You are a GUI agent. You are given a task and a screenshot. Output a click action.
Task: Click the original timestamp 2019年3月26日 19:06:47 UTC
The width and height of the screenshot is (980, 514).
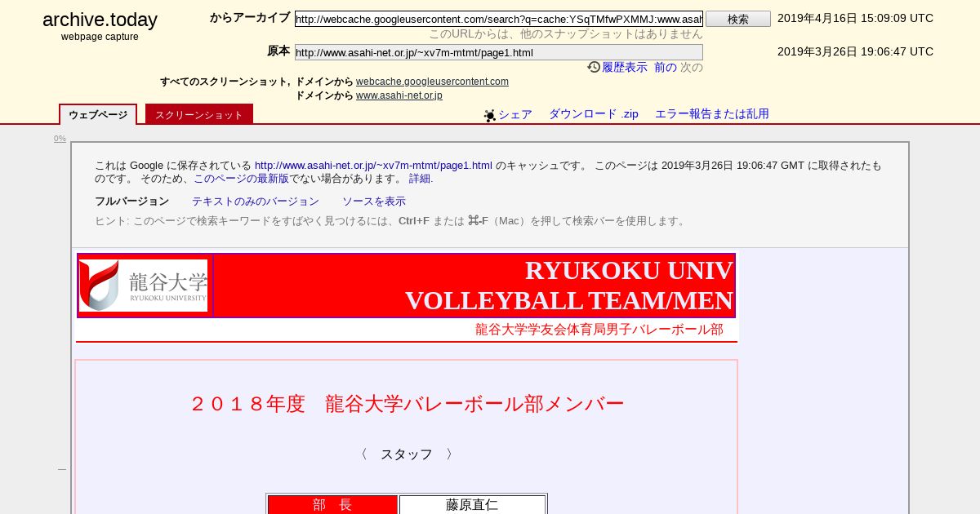[855, 51]
